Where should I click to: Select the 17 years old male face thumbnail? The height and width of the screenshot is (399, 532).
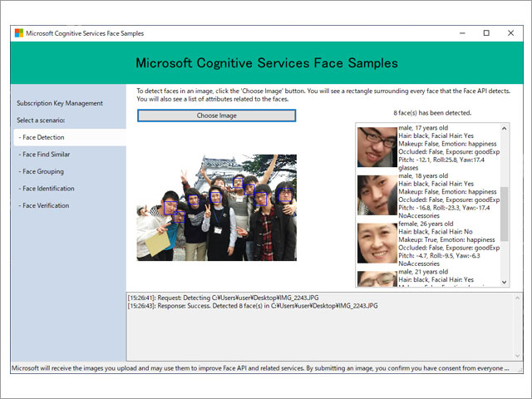point(377,147)
